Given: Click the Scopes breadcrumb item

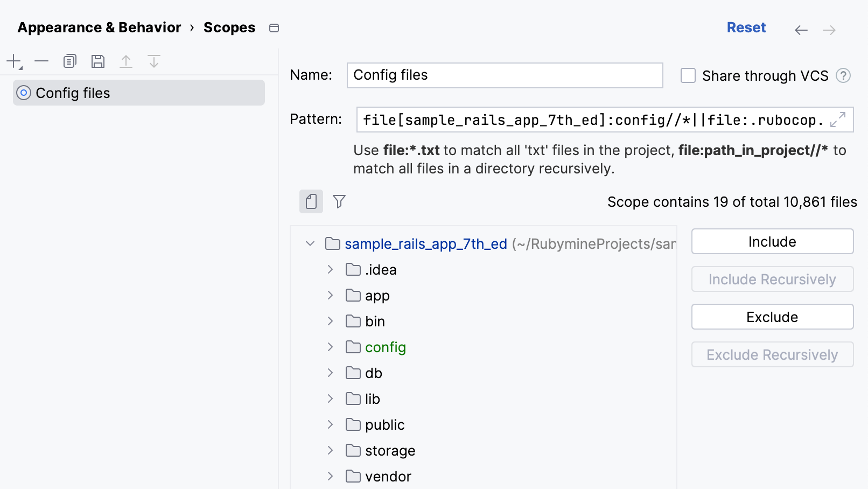Looking at the screenshot, I should tap(229, 27).
